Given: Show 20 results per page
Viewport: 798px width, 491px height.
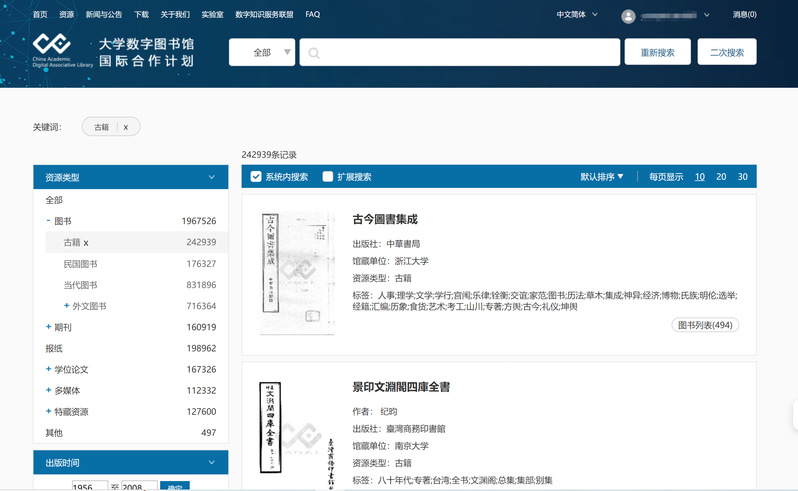Looking at the screenshot, I should (721, 177).
